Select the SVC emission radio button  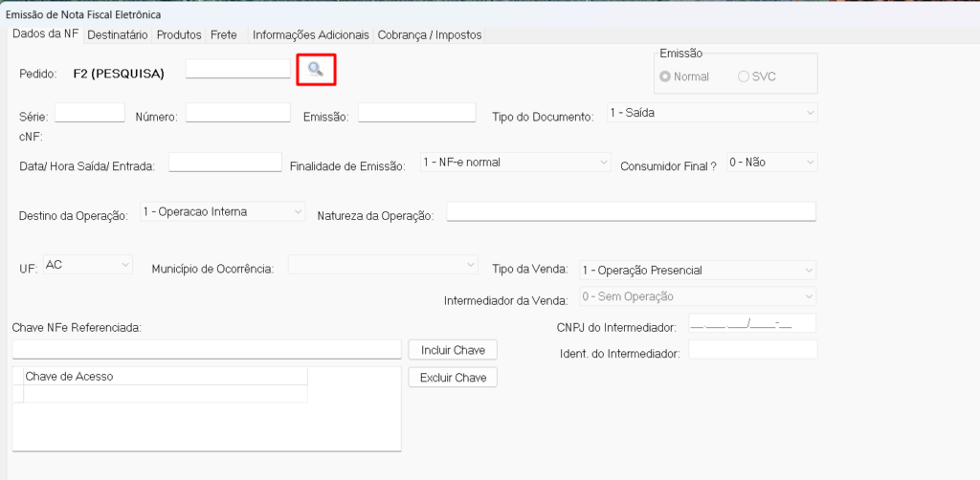[744, 76]
